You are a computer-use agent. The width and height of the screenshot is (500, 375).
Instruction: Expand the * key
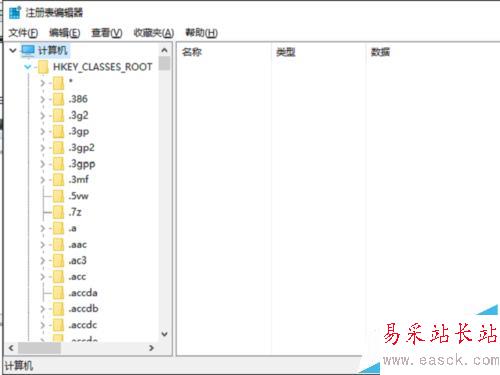[43, 83]
